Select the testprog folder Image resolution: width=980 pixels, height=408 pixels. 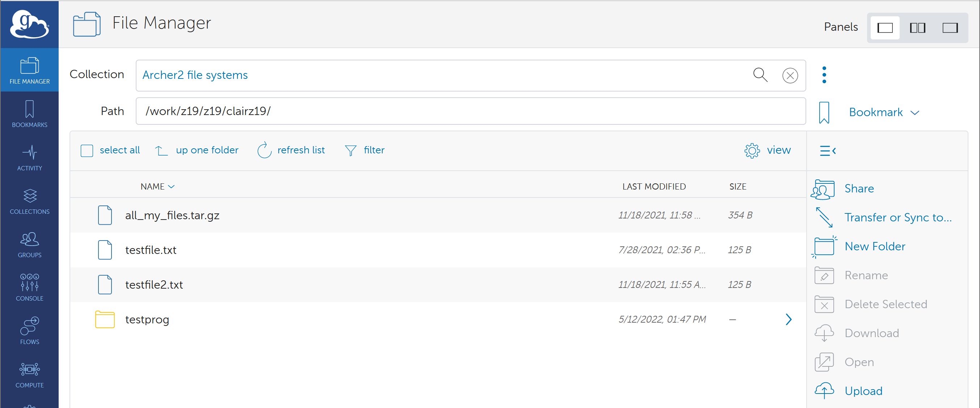click(x=438, y=319)
